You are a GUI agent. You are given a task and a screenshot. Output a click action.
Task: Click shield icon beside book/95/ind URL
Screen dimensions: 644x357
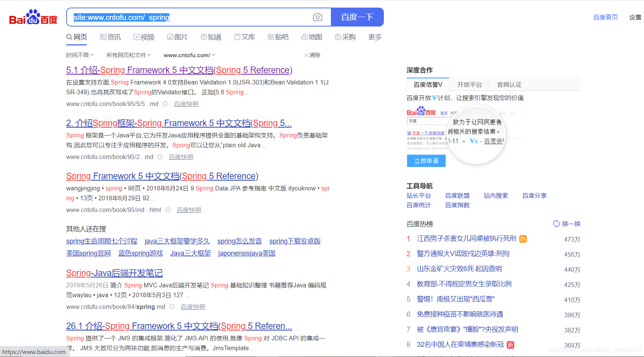click(168, 210)
